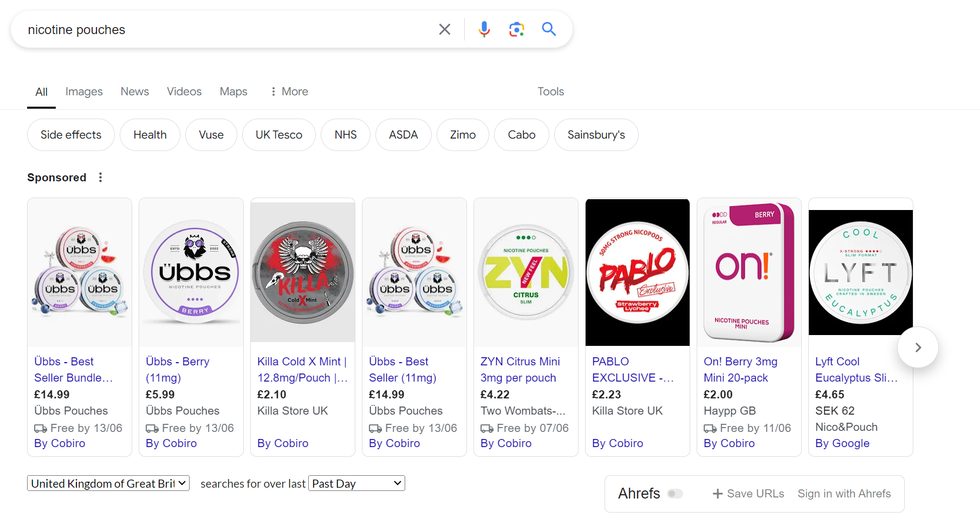Click Sign in with Ahrefs
The width and height of the screenshot is (980, 518).
844,494
